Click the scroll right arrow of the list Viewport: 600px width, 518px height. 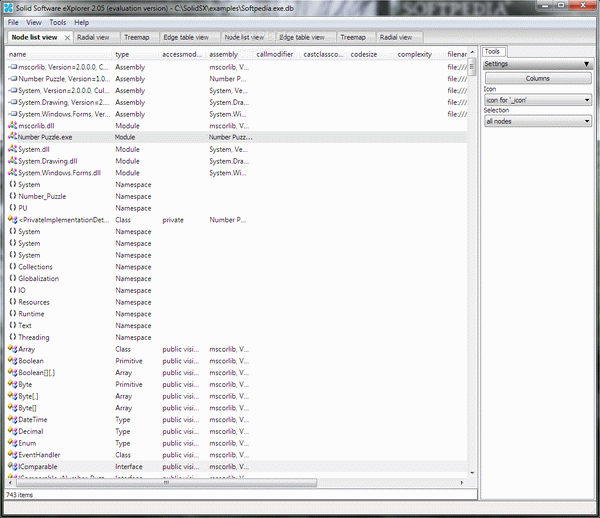click(462, 482)
